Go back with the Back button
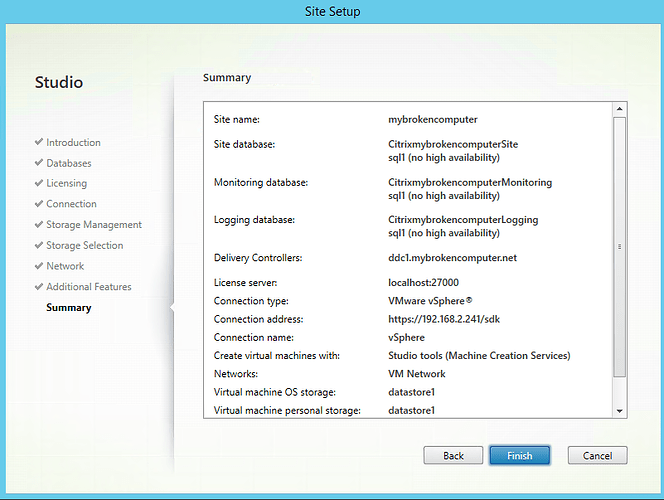The image size is (664, 500). pyautogui.click(x=453, y=455)
